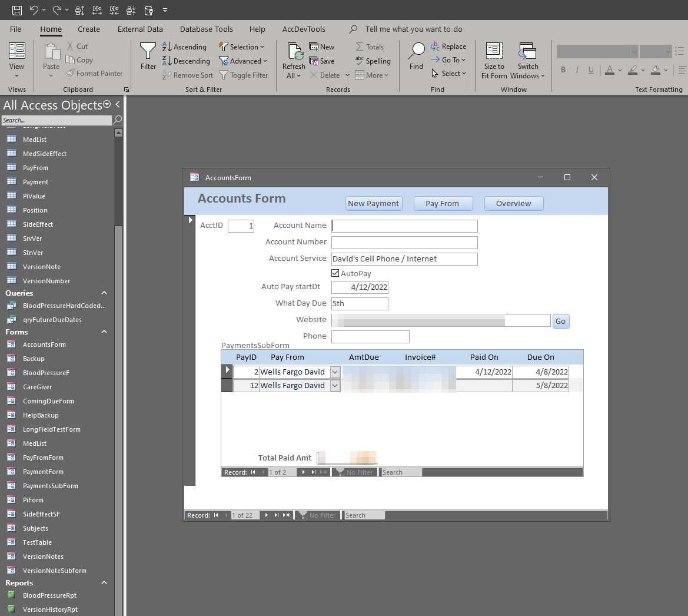Open the Switch Windows dropdown
Image resolution: width=688 pixels, height=616 pixels.
pos(527,61)
